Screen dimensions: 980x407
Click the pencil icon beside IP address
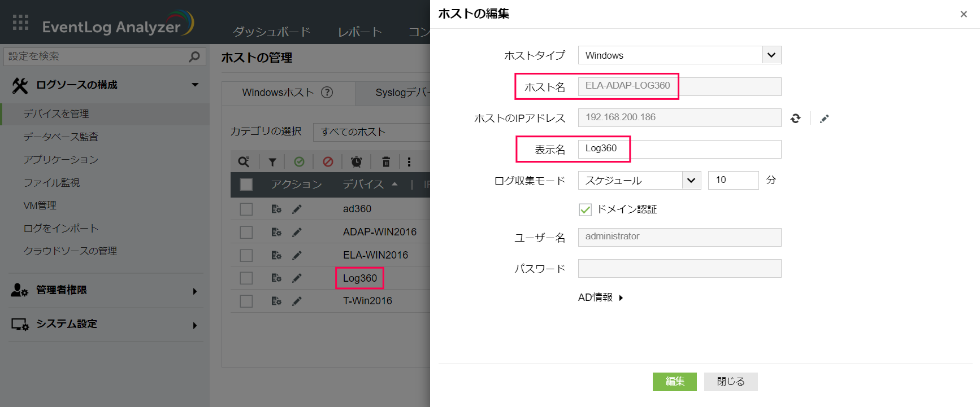click(x=824, y=119)
